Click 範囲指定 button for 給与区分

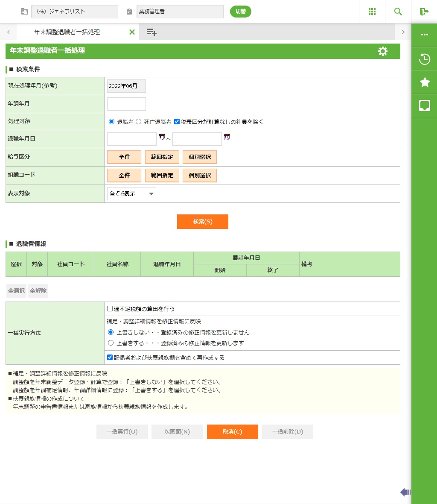pos(162,157)
